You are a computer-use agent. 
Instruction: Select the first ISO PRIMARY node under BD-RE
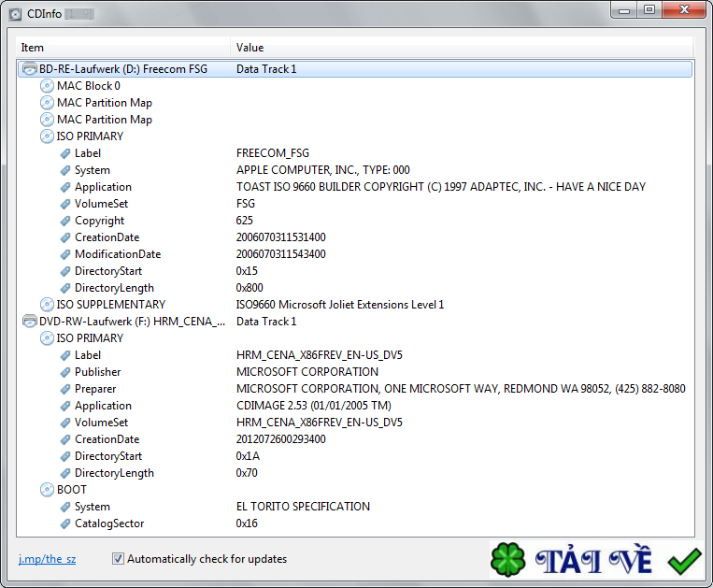(90, 136)
